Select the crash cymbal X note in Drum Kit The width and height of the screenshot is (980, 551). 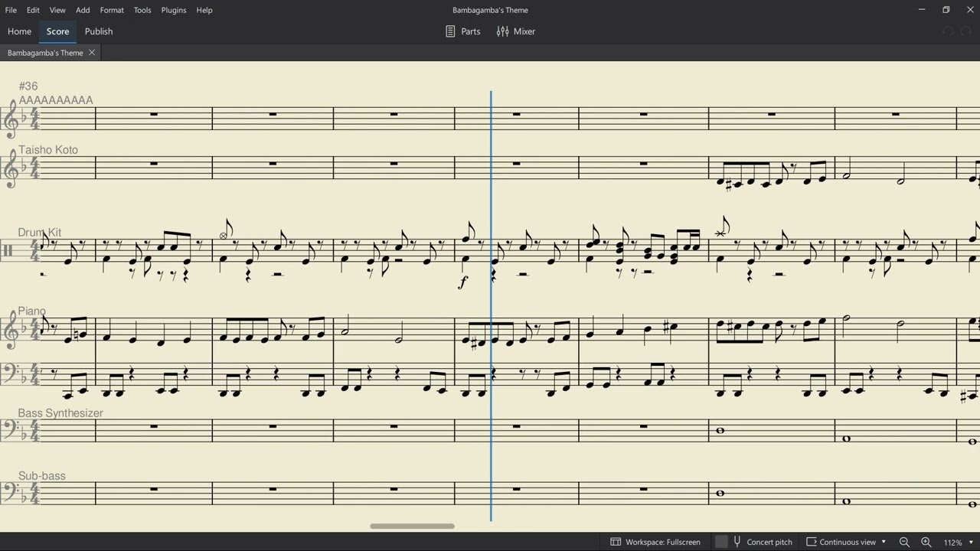722,227
